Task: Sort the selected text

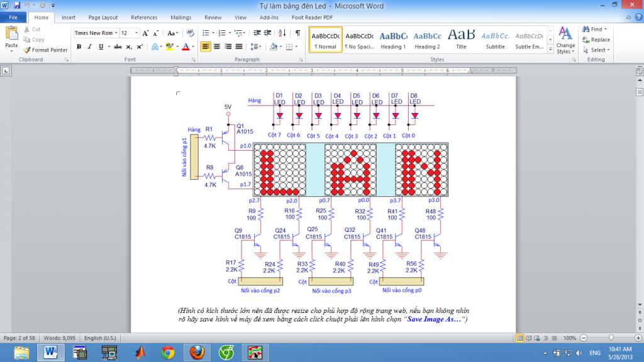Action: 282,33
